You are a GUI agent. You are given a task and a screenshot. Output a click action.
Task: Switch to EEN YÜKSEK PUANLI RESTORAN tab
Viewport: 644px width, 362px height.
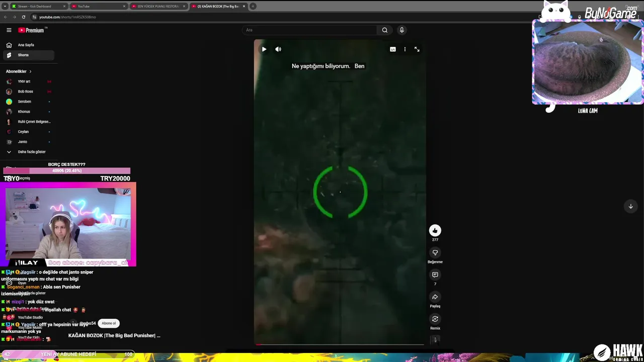158,6
